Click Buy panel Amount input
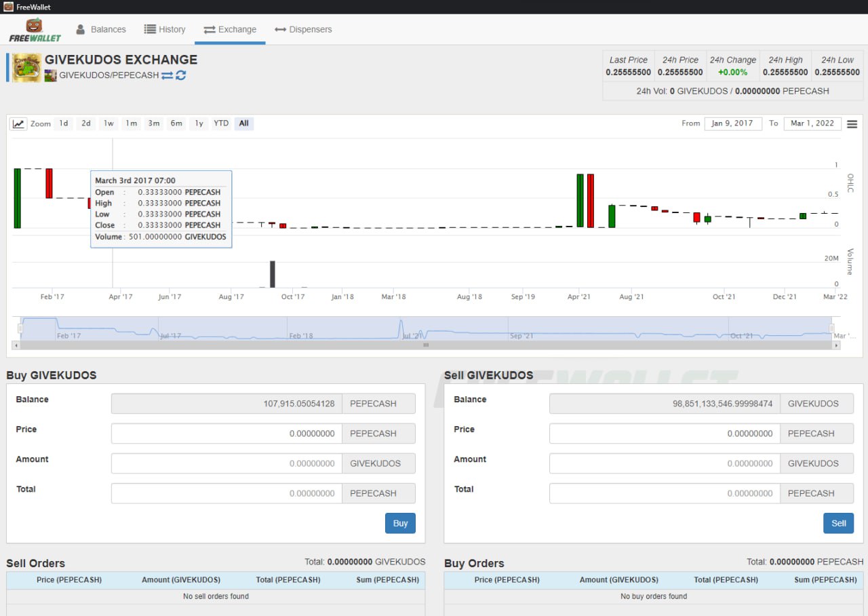This screenshot has height=616, width=868. (x=226, y=463)
